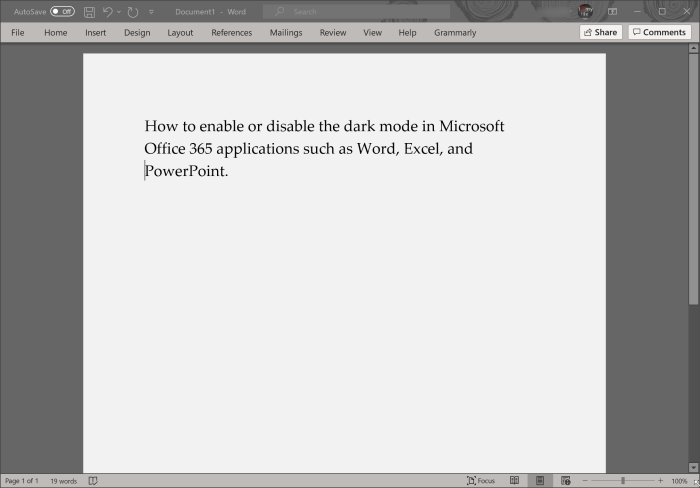Click the proofing book icon in the status bar
Screen dimensions: 700x488
tap(93, 481)
